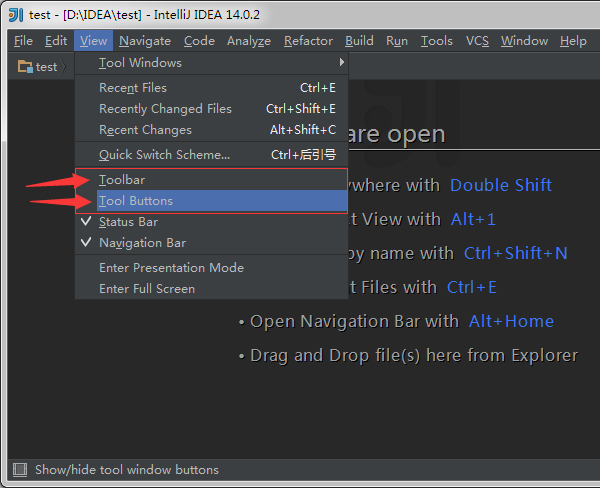This screenshot has height=488, width=600.
Task: Toggle the Toolbar menu option
Action: (x=211, y=180)
